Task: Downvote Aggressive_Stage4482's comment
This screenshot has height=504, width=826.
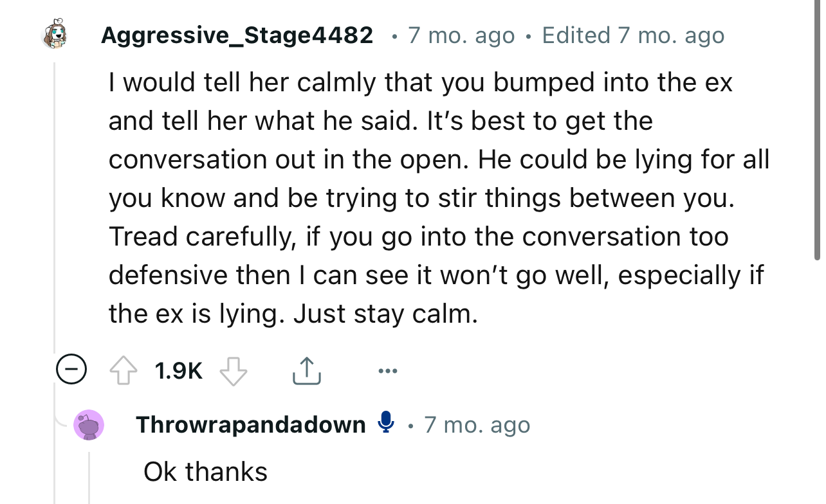Action: tap(234, 370)
